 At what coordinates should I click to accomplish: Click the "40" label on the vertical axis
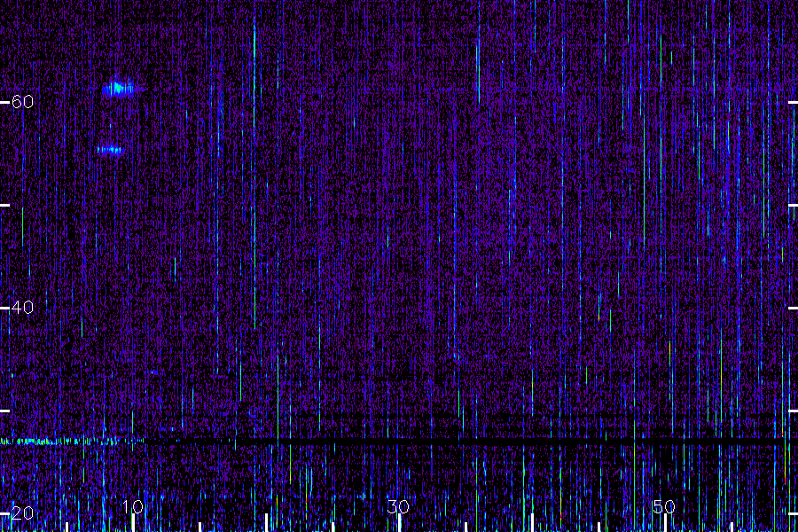click(22, 308)
